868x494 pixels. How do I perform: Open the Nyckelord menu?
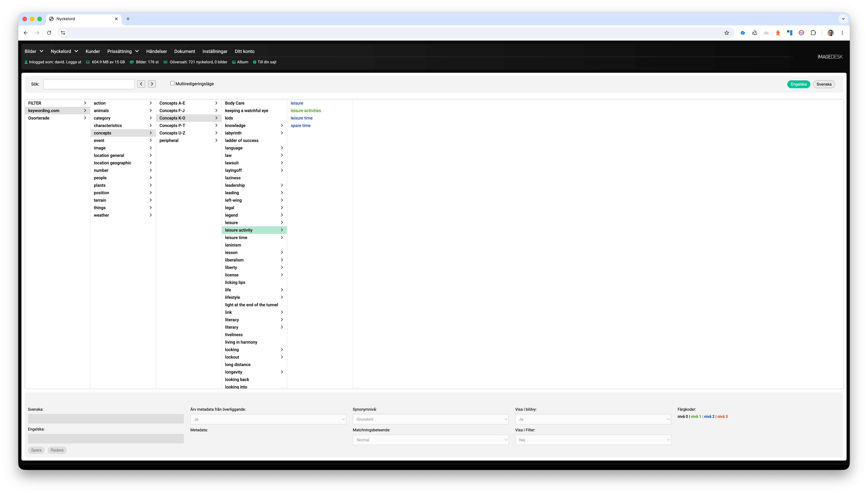[x=64, y=51]
